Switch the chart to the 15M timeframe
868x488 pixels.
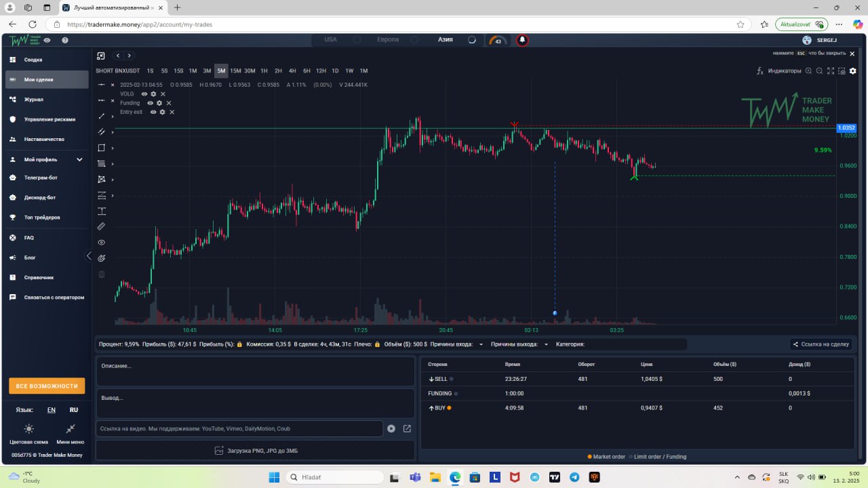[235, 70]
